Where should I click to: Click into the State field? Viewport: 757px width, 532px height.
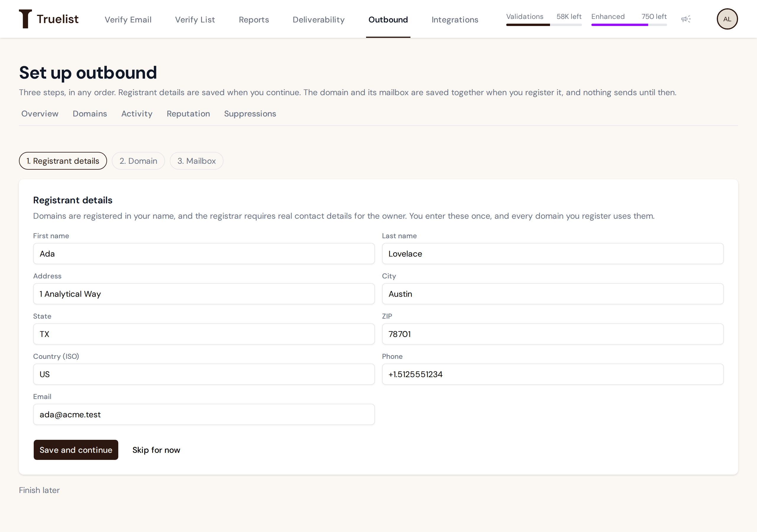(x=204, y=334)
